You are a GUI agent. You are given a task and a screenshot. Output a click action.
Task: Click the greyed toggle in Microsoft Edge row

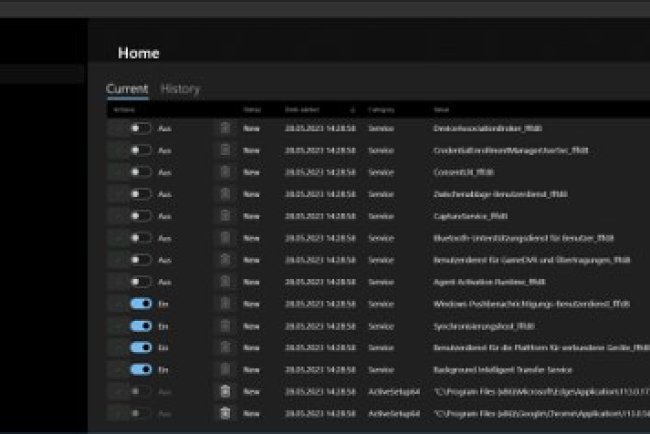point(141,391)
